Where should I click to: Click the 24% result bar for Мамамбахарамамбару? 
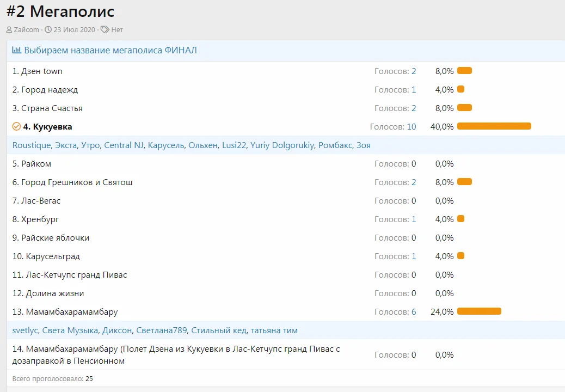(479, 311)
